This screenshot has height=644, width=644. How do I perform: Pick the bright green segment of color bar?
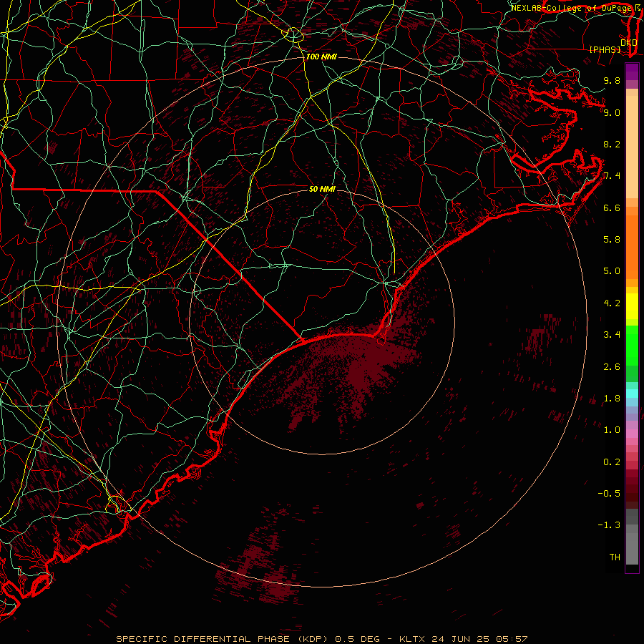[x=632, y=345]
